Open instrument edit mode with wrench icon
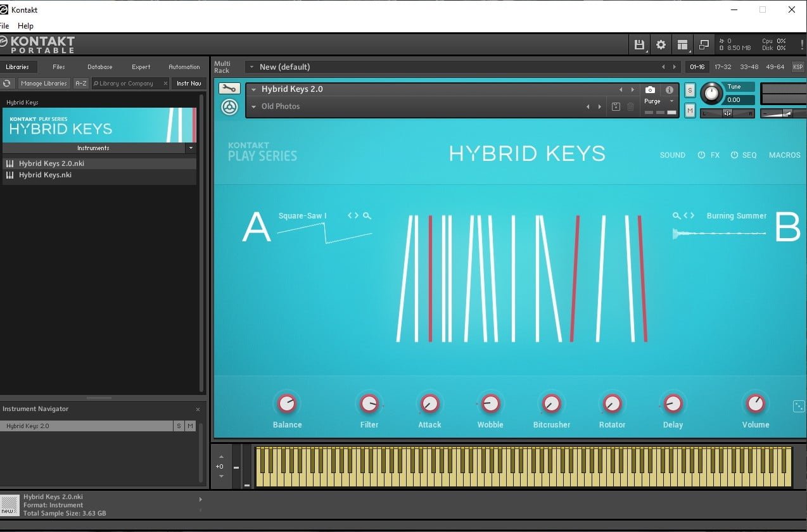The image size is (807, 532). point(229,89)
